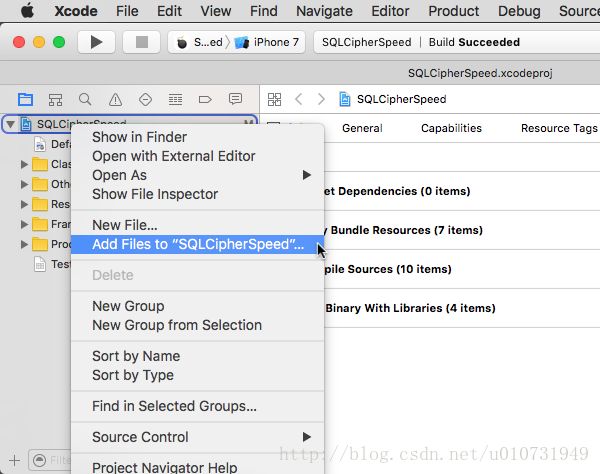Image resolution: width=600 pixels, height=474 pixels.
Task: Choose Sort by Type
Action: pos(197,375)
